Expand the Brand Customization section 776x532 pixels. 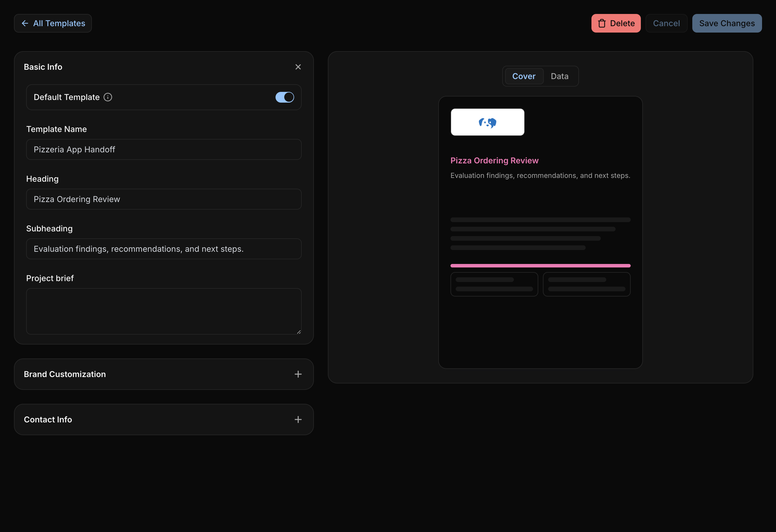click(x=164, y=374)
